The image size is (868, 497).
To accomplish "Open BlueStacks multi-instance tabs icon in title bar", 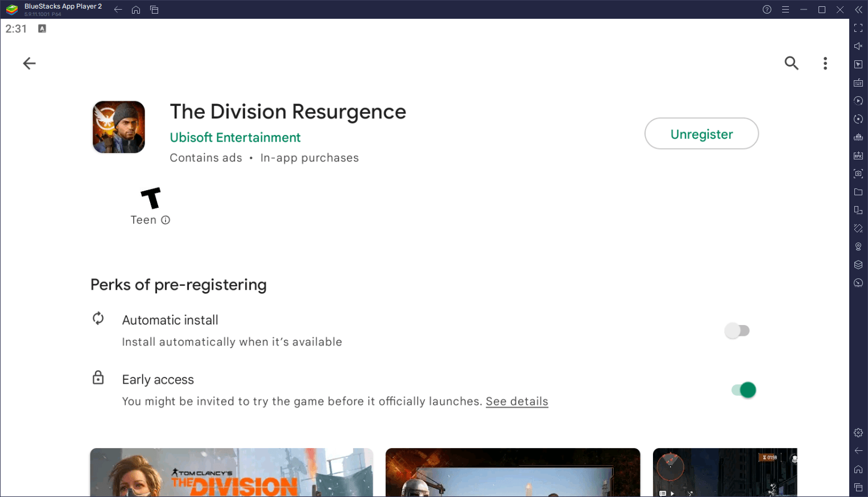I will click(x=154, y=10).
